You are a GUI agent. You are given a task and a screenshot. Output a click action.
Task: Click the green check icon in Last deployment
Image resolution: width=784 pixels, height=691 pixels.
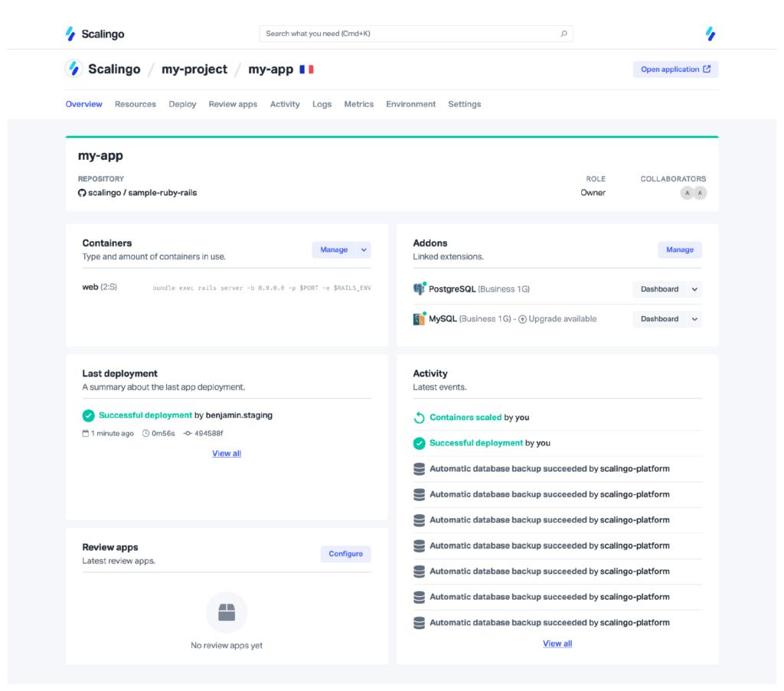(x=89, y=416)
